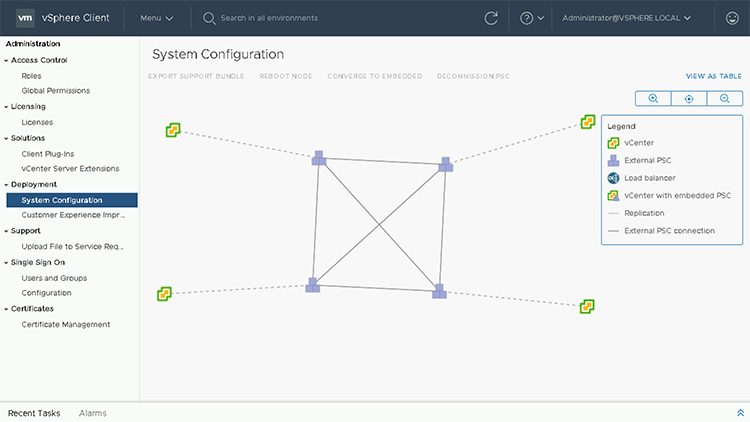Screen dimensions: 750x422
Task: Open Certificate Management in sidebar
Action: [66, 324]
